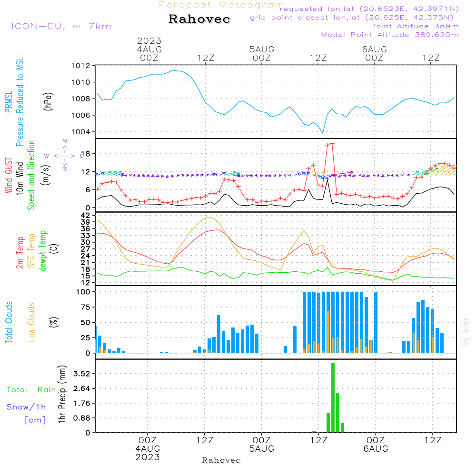
Task: Click the 'Model Point Altitude 389.625m' label
Action: (390, 35)
